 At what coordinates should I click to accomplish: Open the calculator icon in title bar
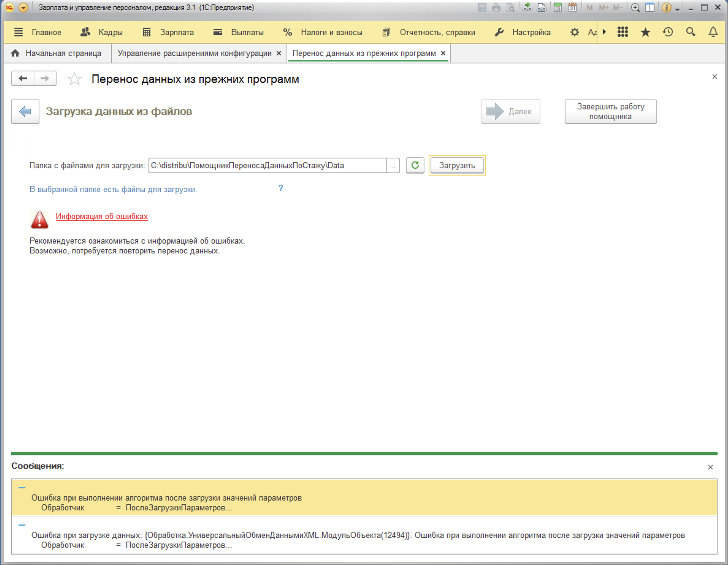point(558,7)
